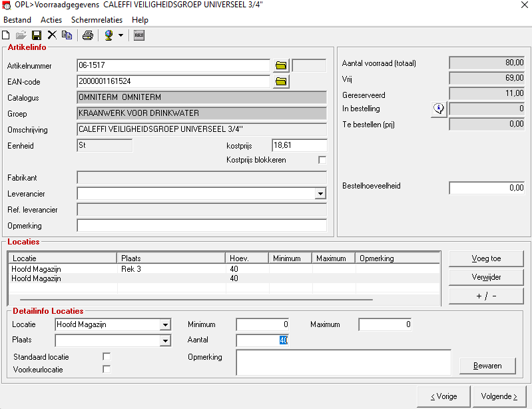Go to the next record with Volgende
Viewport: 532px width, 409px height.
point(499,396)
